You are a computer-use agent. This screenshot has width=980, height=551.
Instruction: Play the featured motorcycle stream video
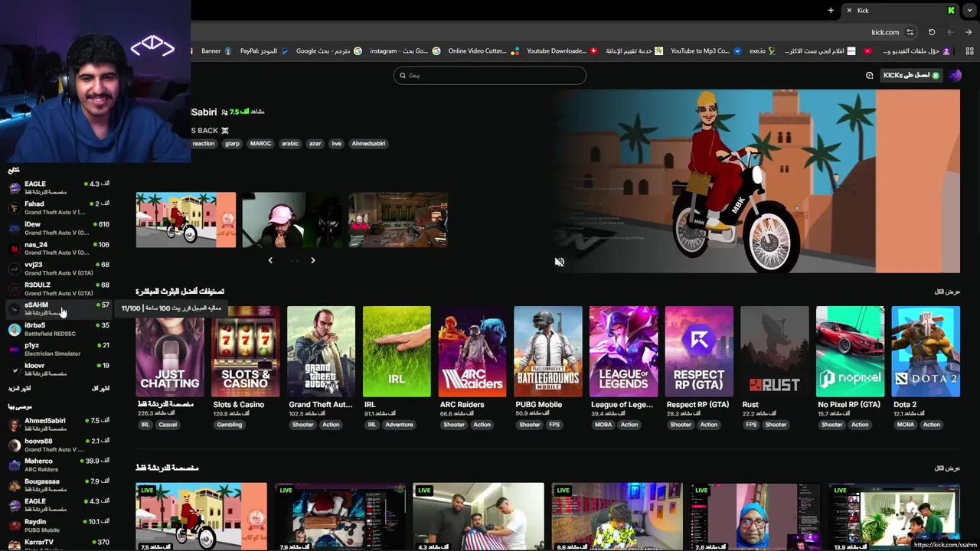[x=756, y=181]
